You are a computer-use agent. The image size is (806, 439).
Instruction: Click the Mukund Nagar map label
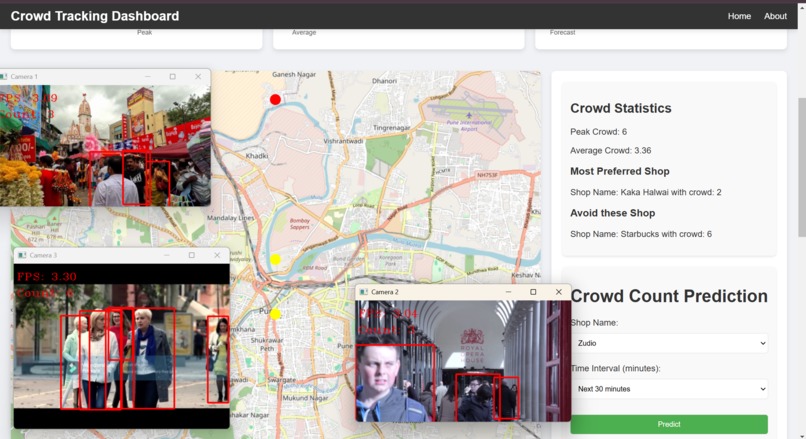[x=305, y=398]
